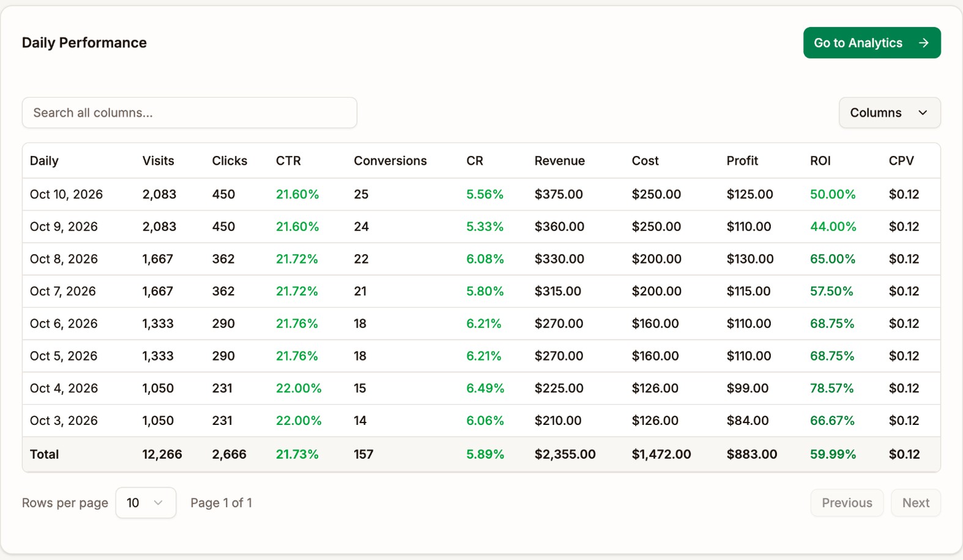Select the Oct 9, 2026 date cell

click(x=64, y=227)
